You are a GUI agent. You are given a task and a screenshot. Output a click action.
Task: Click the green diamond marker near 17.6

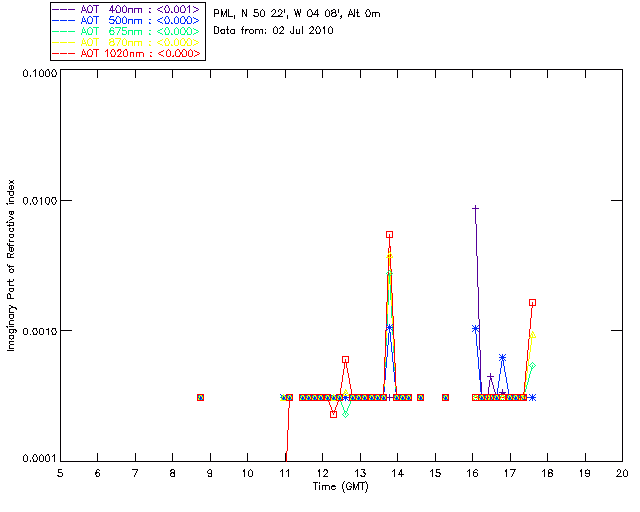[532, 366]
